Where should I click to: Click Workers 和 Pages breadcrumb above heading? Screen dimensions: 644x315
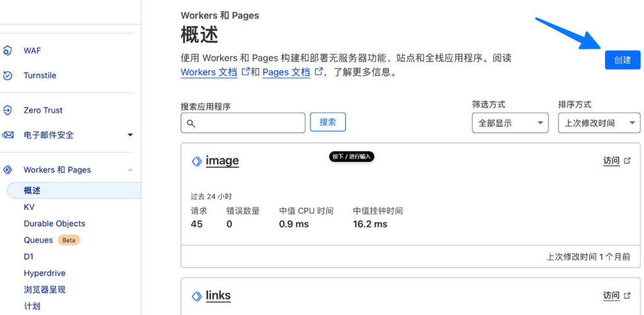tap(219, 16)
